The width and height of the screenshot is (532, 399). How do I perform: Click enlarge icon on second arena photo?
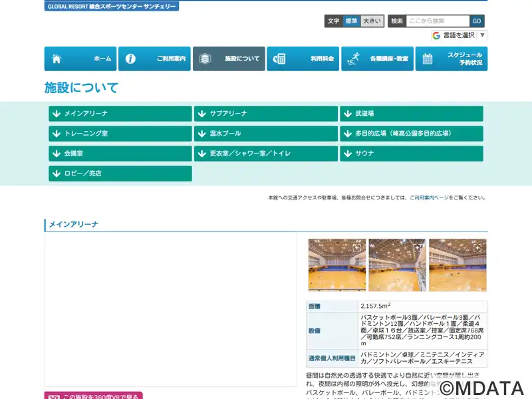(x=418, y=247)
